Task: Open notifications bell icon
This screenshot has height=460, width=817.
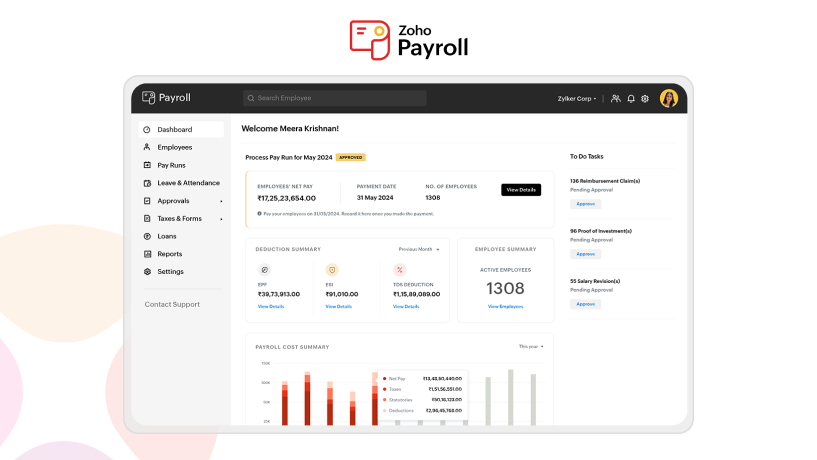Action: 631,98
